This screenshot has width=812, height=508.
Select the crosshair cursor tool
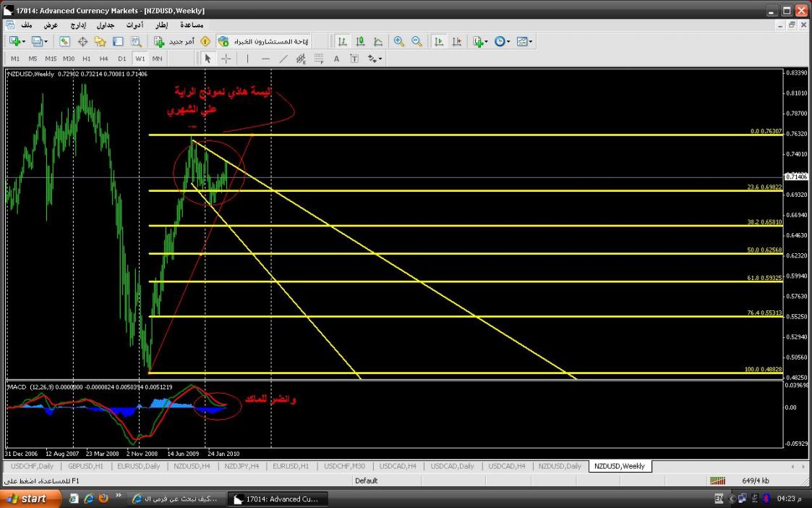pyautogui.click(x=226, y=59)
